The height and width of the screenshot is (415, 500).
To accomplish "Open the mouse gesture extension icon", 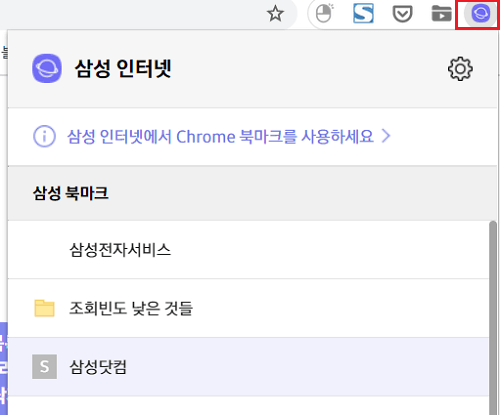I will click(x=324, y=14).
